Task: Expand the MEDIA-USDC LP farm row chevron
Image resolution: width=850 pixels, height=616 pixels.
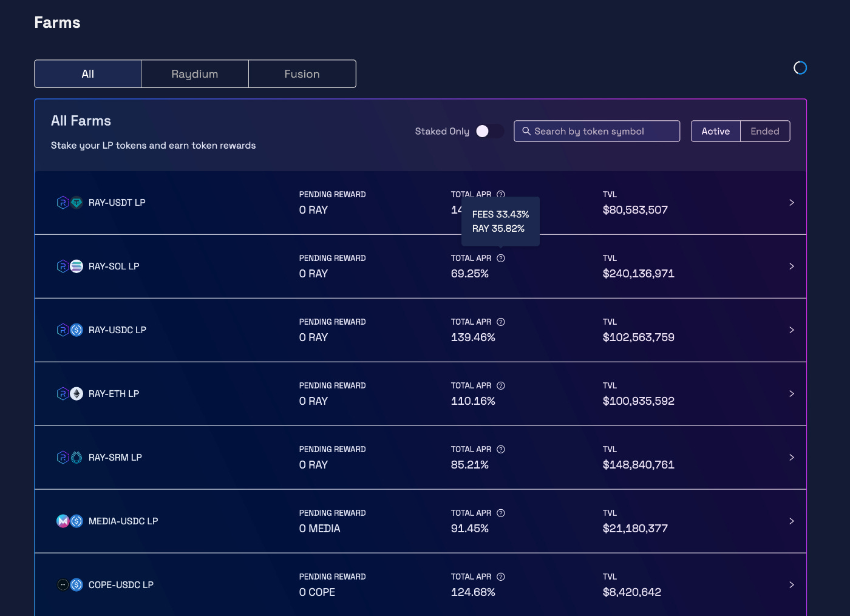Action: (792, 521)
